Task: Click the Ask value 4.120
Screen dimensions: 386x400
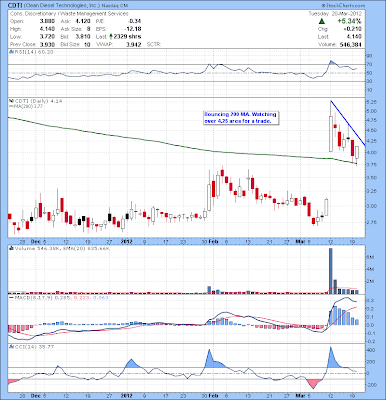Action: pos(83,21)
